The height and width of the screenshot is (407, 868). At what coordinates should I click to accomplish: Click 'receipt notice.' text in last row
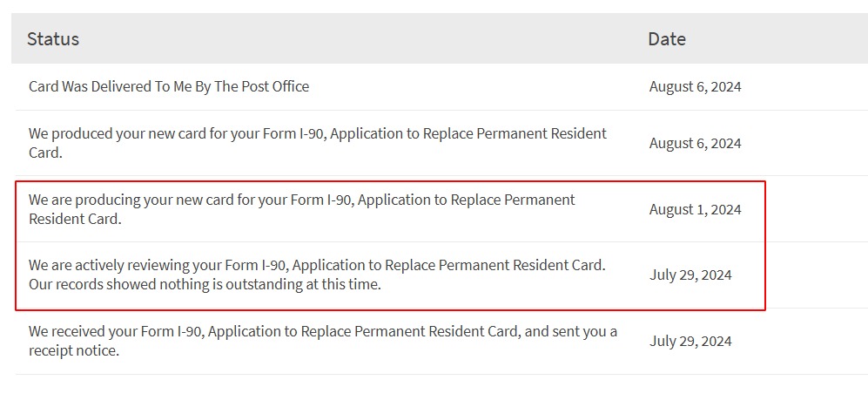[74, 351]
